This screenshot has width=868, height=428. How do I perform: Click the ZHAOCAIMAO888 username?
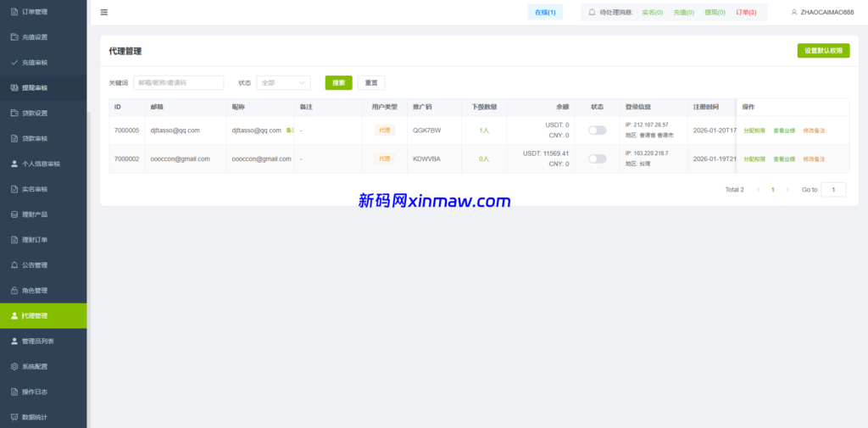827,12
